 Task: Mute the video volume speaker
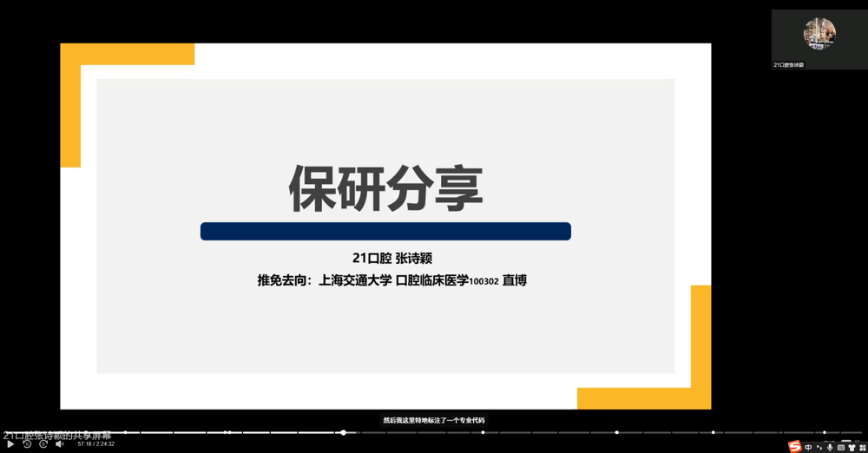[60, 444]
